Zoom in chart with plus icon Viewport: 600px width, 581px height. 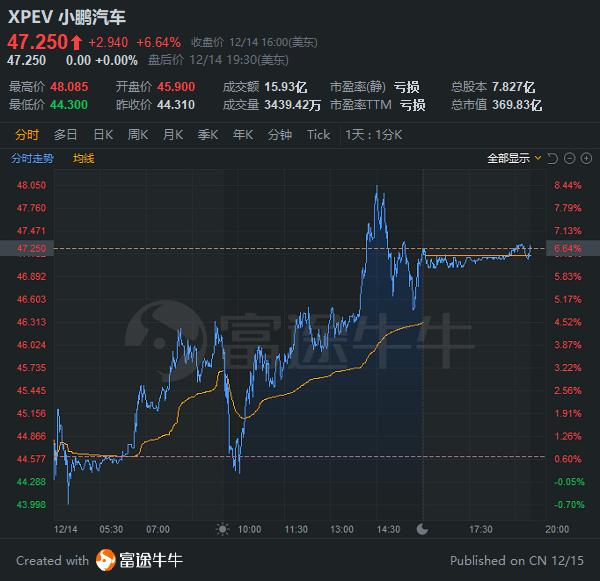coord(586,158)
